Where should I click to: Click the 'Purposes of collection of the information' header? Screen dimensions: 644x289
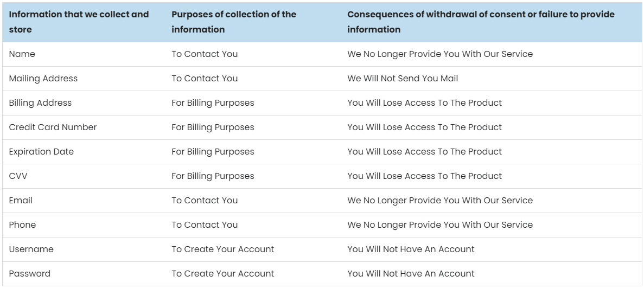coord(253,22)
